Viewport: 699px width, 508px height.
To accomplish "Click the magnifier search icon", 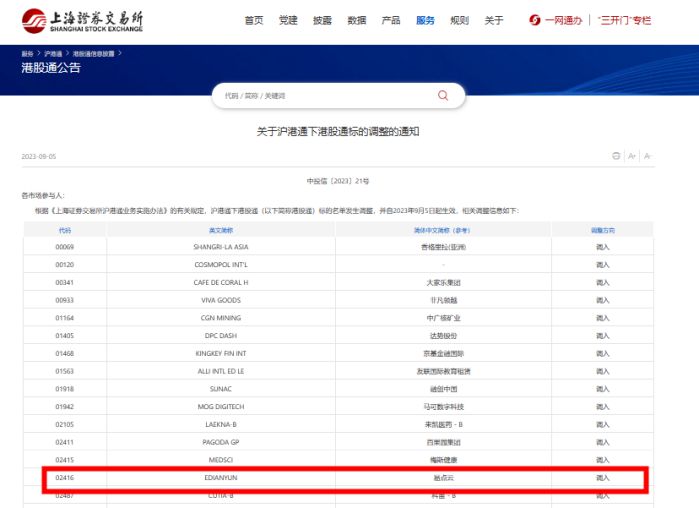I will coord(443,95).
